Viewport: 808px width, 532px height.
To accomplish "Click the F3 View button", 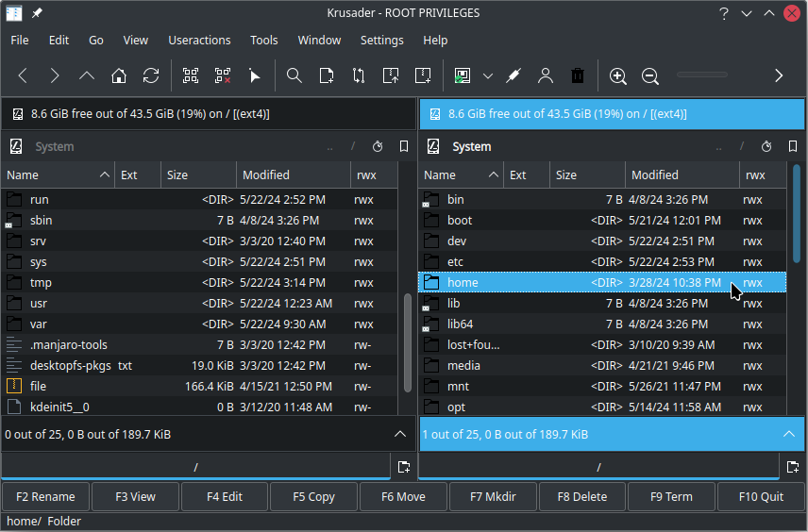I will [135, 496].
